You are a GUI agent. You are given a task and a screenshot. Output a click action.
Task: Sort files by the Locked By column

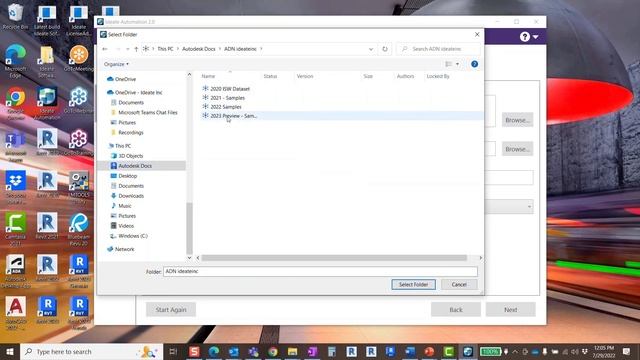click(438, 76)
